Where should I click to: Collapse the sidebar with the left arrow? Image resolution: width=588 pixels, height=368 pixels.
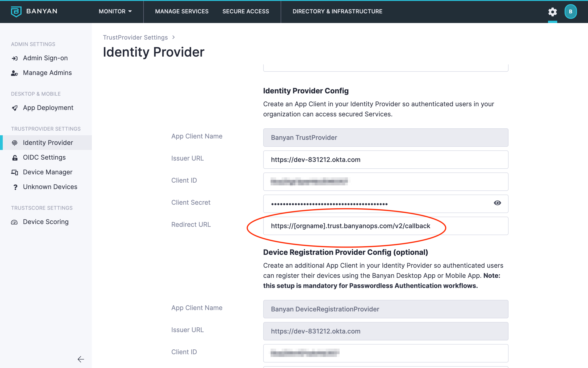(x=81, y=359)
